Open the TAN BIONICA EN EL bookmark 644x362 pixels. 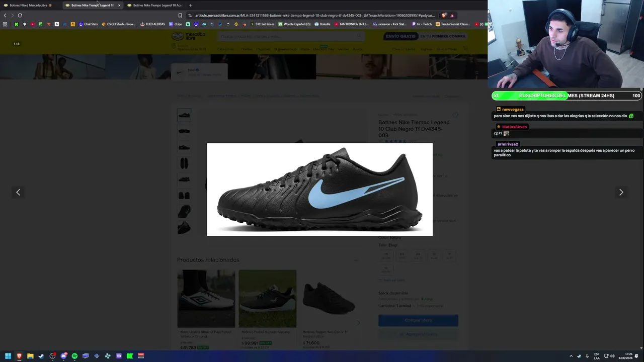(351, 24)
